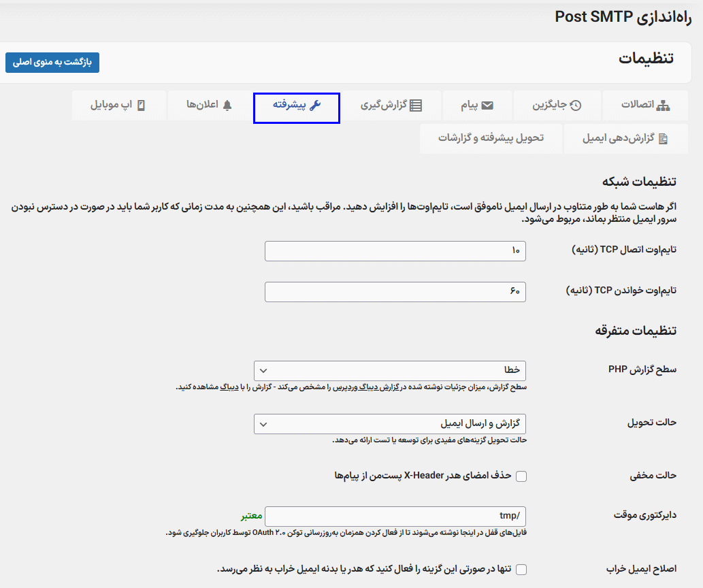The image size is (703, 588).
Task: Open the envelope icon on the پیام tab
Action: [x=486, y=107]
